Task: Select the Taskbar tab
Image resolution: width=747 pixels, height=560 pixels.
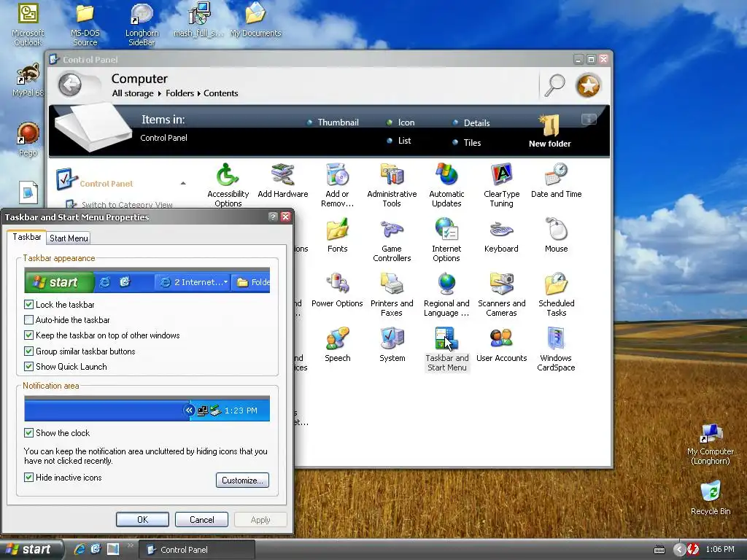Action: (27, 237)
